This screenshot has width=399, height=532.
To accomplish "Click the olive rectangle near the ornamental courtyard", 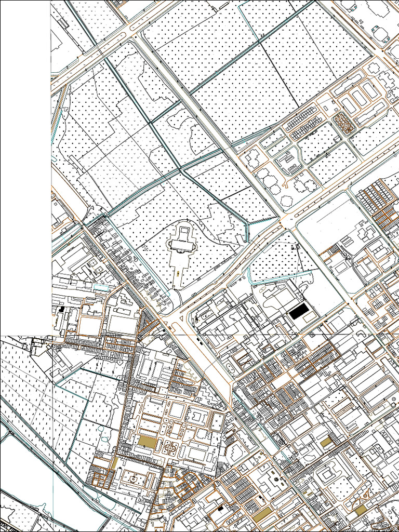I will tap(148, 442).
